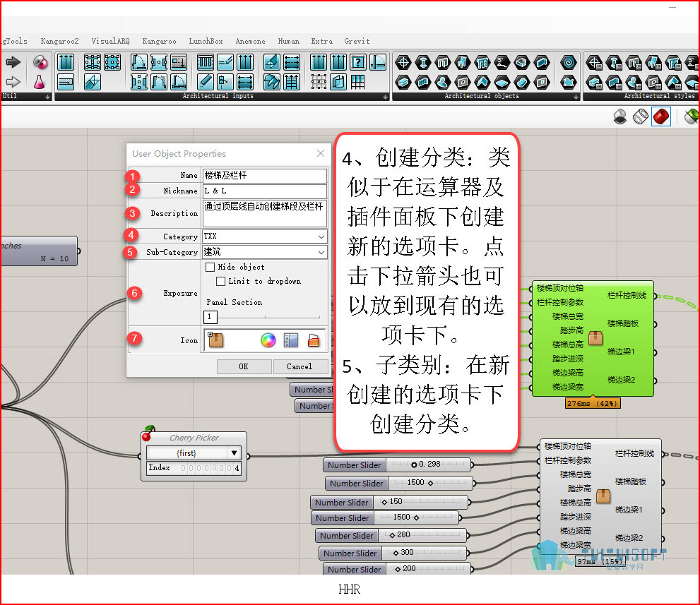
Task: Go to the LunchBox tab
Action: point(206,41)
